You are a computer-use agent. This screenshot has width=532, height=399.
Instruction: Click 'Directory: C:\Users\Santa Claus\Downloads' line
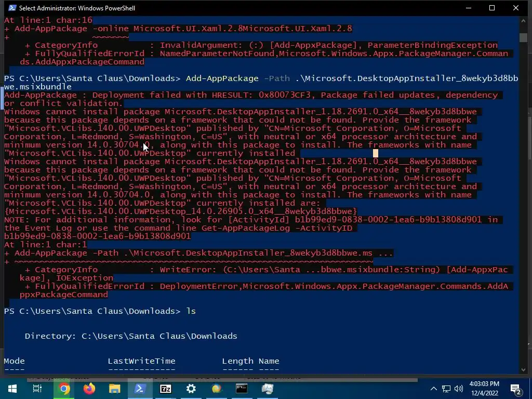coord(131,336)
